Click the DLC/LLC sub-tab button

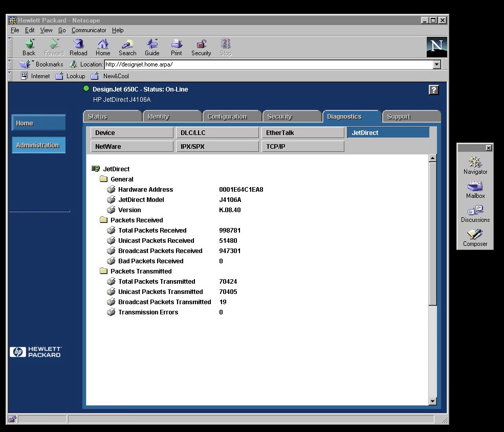tap(217, 132)
